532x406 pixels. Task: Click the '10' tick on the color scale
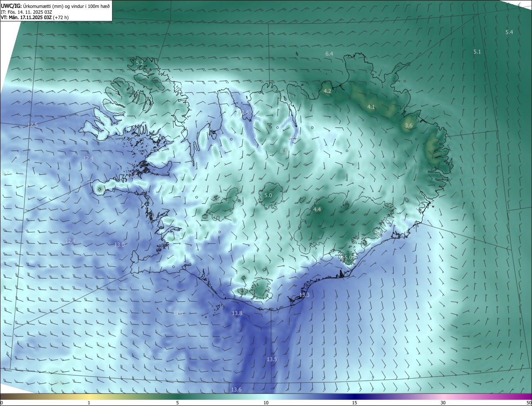click(x=266, y=403)
